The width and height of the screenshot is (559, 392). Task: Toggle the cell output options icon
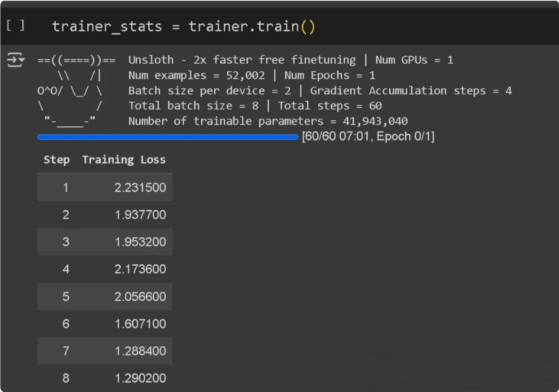click(x=15, y=59)
